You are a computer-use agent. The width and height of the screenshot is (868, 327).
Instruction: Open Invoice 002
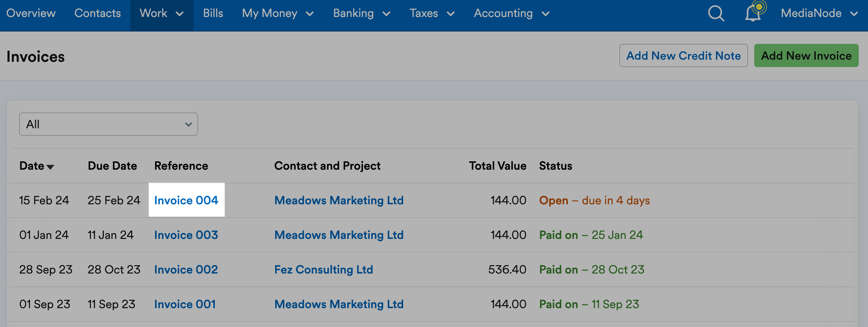coord(186,270)
